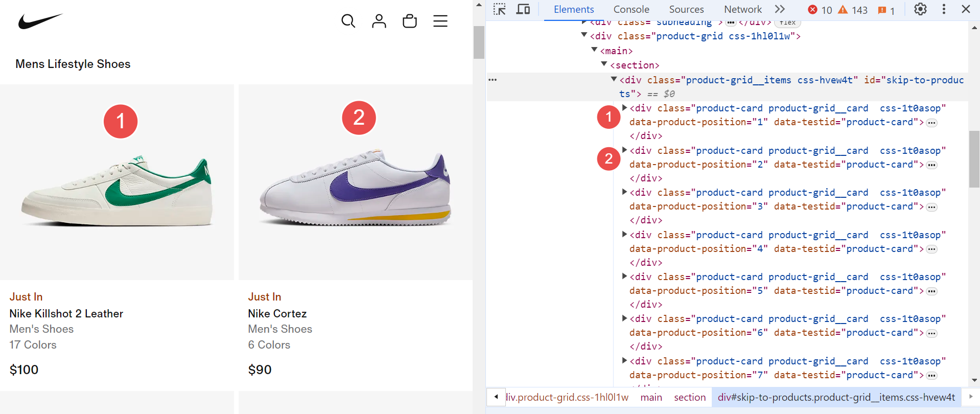Screen dimensions: 980x414
Task: Collapse the product-grid__items div node
Action: click(614, 79)
